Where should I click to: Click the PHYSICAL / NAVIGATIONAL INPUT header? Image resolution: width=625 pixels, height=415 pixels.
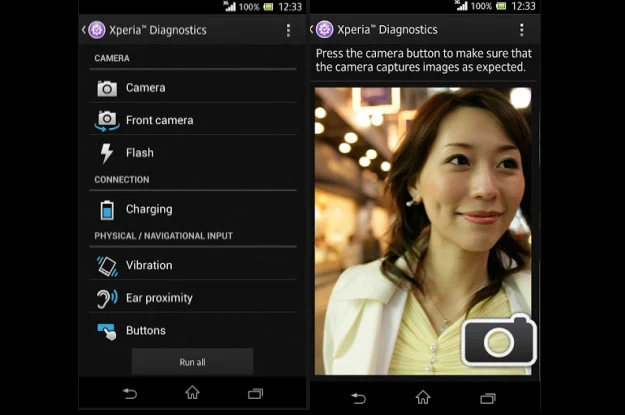click(163, 236)
